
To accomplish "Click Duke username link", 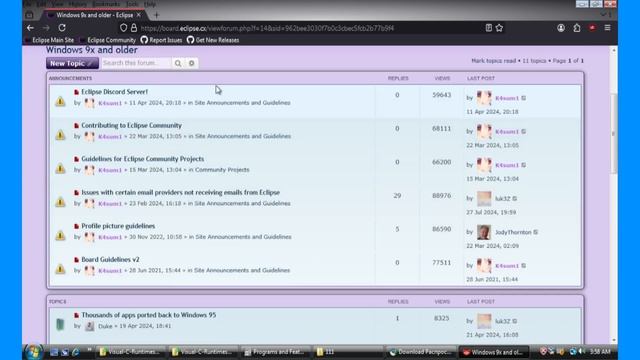I will click(x=105, y=326).
